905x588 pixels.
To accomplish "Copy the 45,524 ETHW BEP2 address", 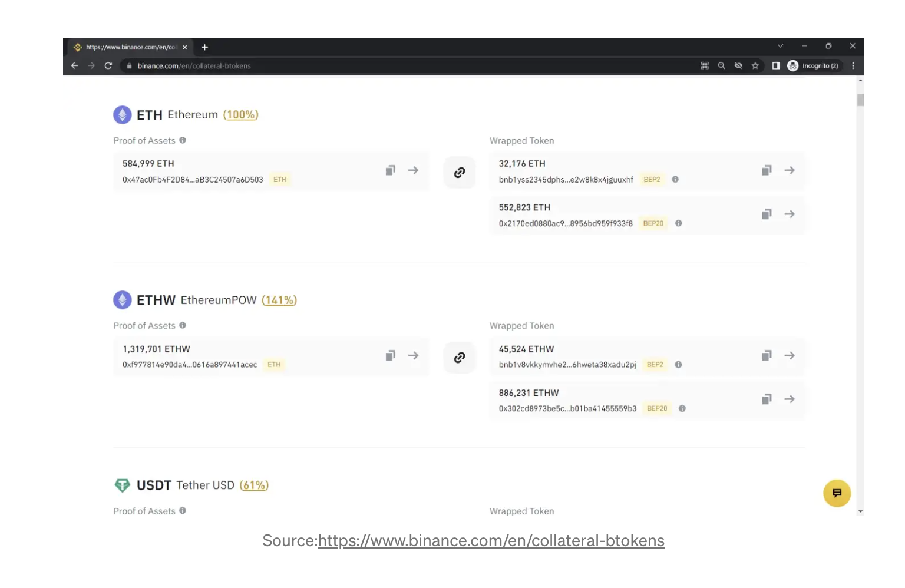I will tap(767, 355).
